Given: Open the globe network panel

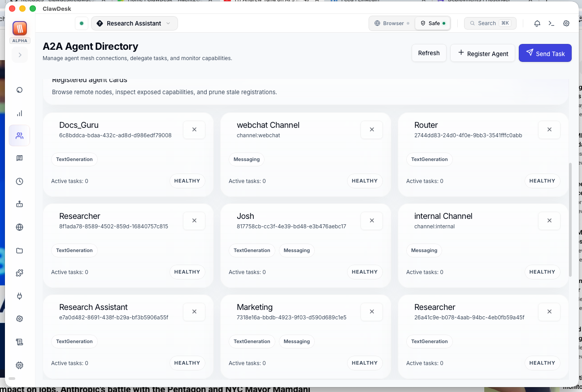Looking at the screenshot, I should [19, 227].
